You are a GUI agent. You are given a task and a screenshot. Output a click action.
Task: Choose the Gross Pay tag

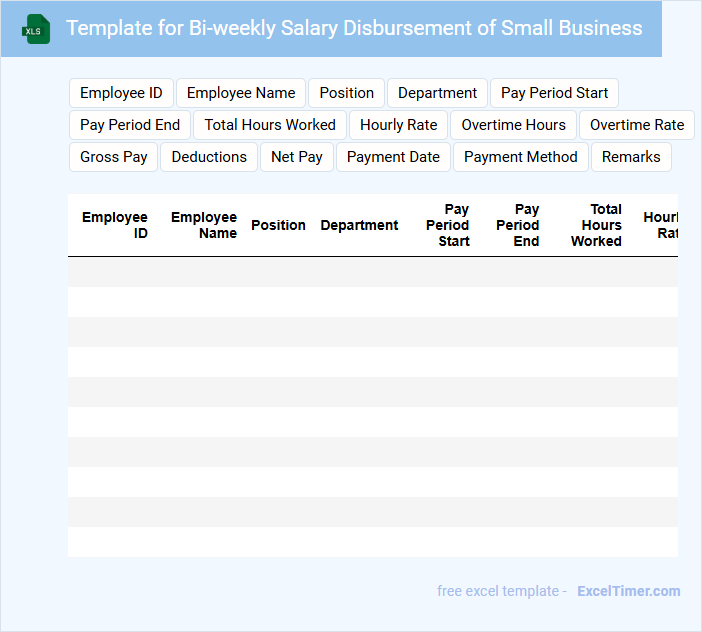(113, 157)
